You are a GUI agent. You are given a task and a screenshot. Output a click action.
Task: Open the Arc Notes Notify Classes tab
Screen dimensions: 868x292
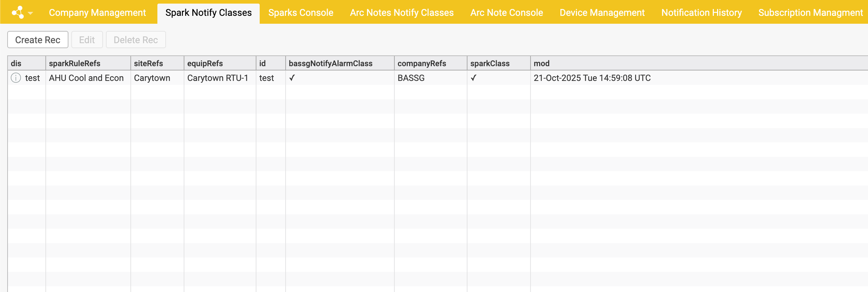402,13
